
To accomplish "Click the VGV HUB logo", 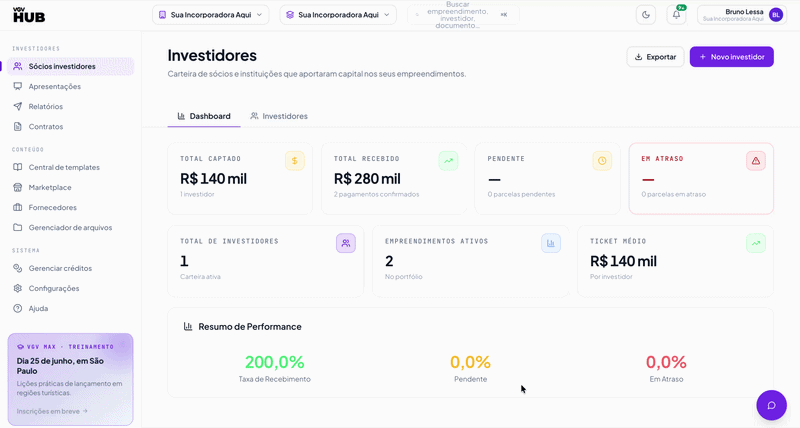I will [29, 15].
